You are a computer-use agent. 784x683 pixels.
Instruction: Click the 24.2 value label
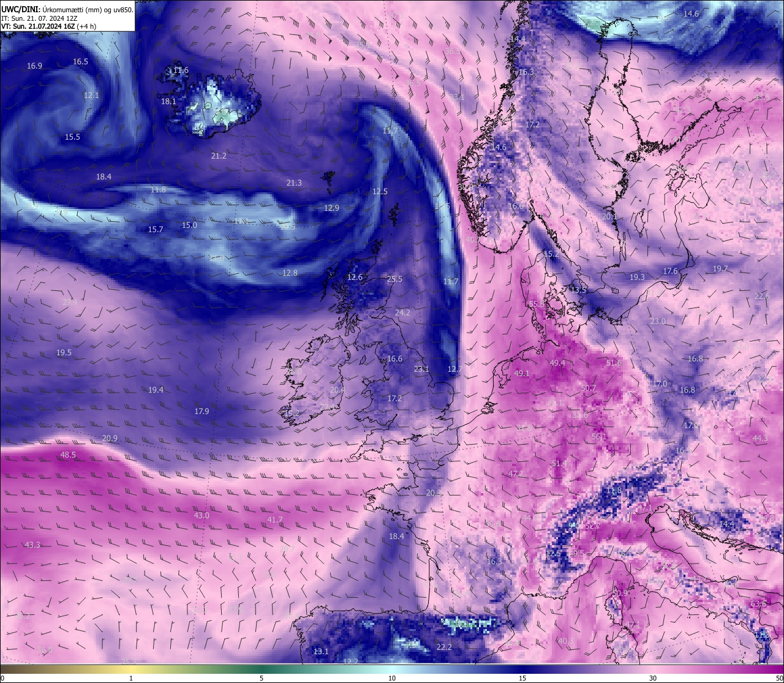point(402,313)
